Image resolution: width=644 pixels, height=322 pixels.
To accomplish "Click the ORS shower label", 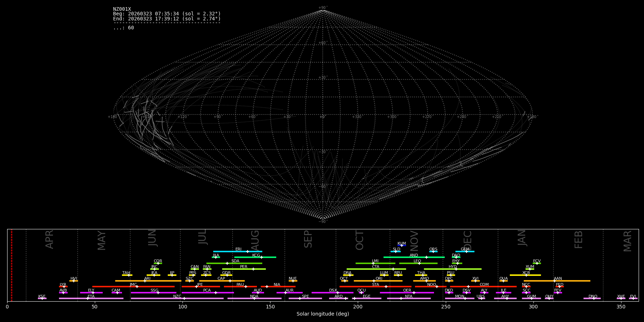I will (x=433, y=249).
